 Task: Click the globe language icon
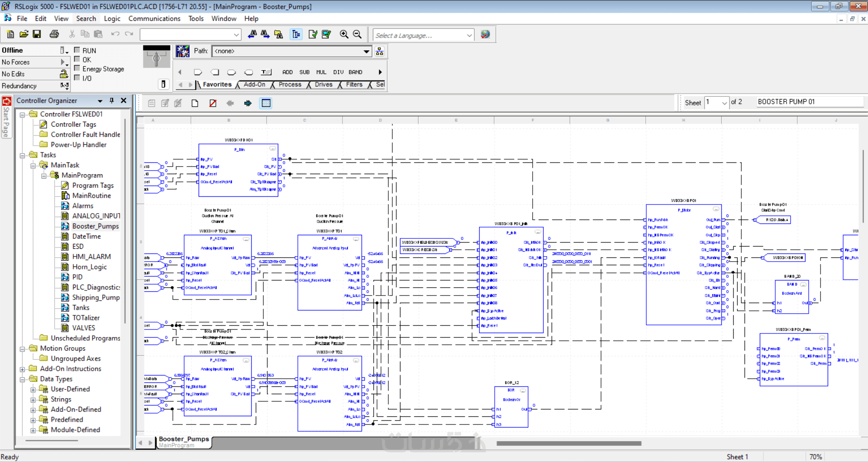(x=485, y=34)
